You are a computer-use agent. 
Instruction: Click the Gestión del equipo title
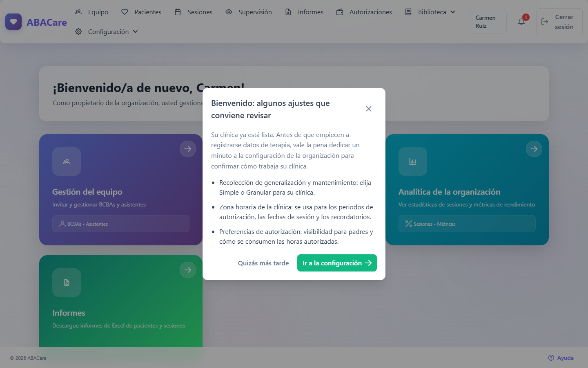click(87, 192)
